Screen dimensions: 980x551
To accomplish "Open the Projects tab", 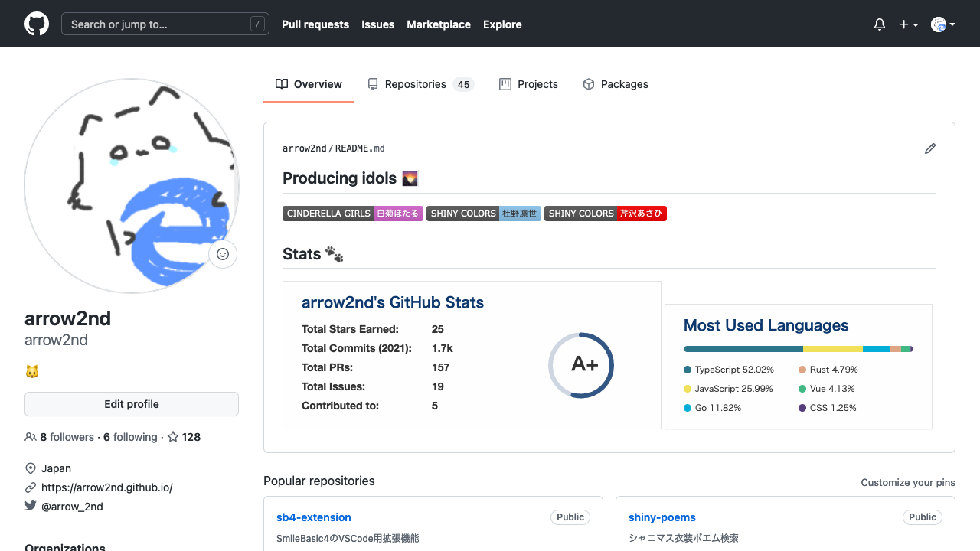I will [x=528, y=84].
